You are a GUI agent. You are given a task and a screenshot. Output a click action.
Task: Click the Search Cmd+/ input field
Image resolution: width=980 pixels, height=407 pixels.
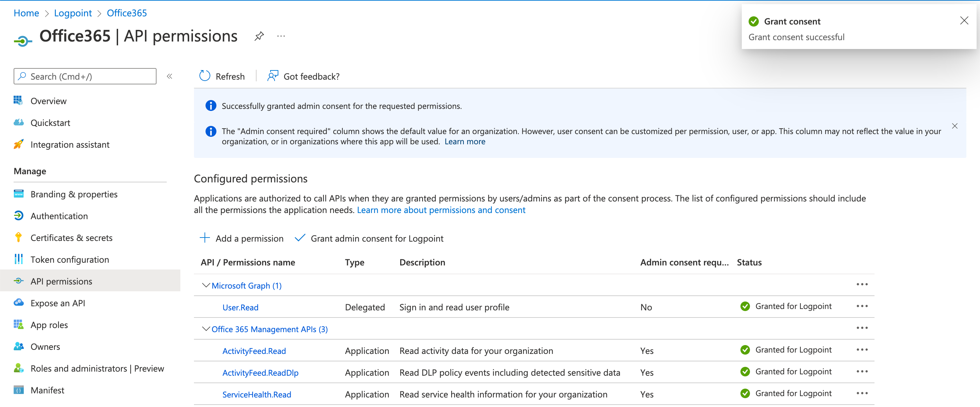click(x=84, y=76)
